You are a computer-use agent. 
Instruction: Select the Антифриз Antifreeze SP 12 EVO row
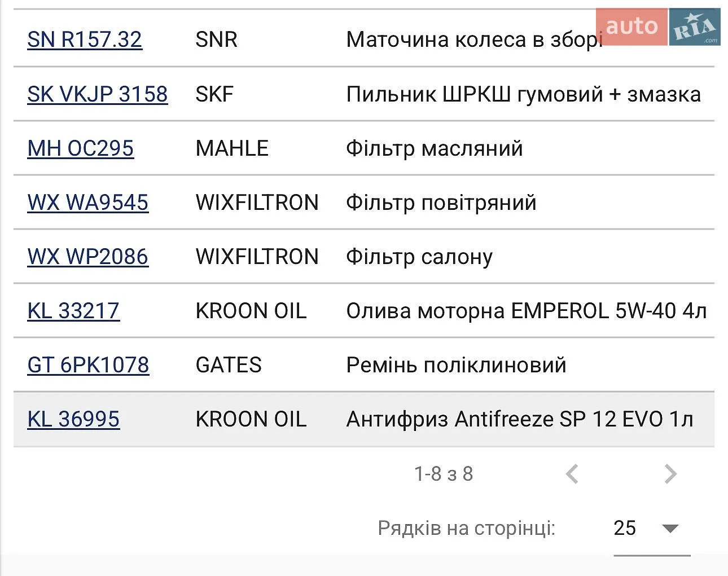click(364, 419)
